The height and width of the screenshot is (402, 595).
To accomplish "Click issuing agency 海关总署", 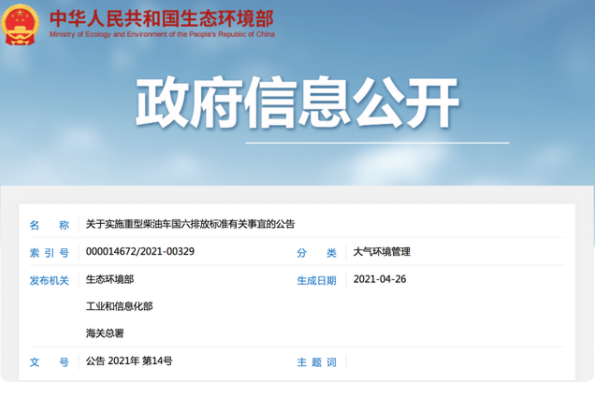I will point(105,333).
